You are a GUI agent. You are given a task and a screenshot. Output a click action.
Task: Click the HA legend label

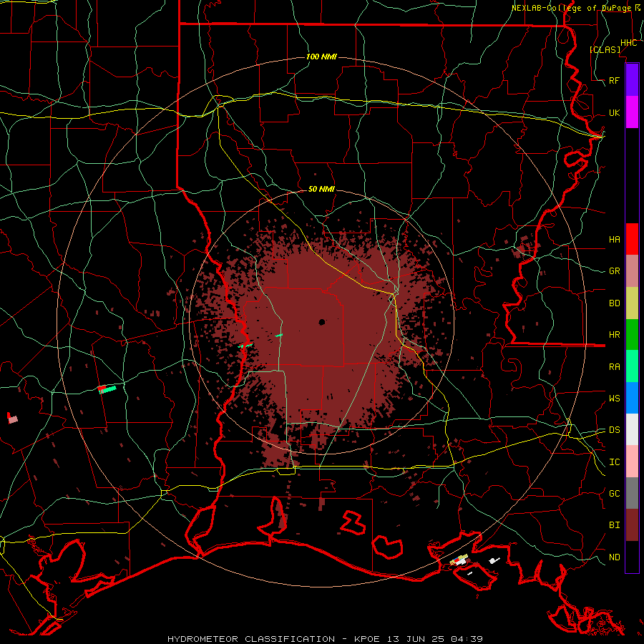point(615,239)
